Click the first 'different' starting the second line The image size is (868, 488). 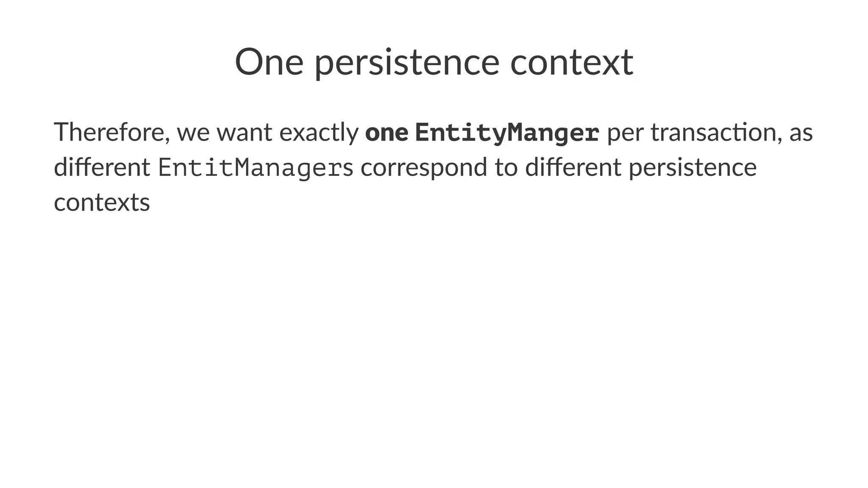point(102,167)
